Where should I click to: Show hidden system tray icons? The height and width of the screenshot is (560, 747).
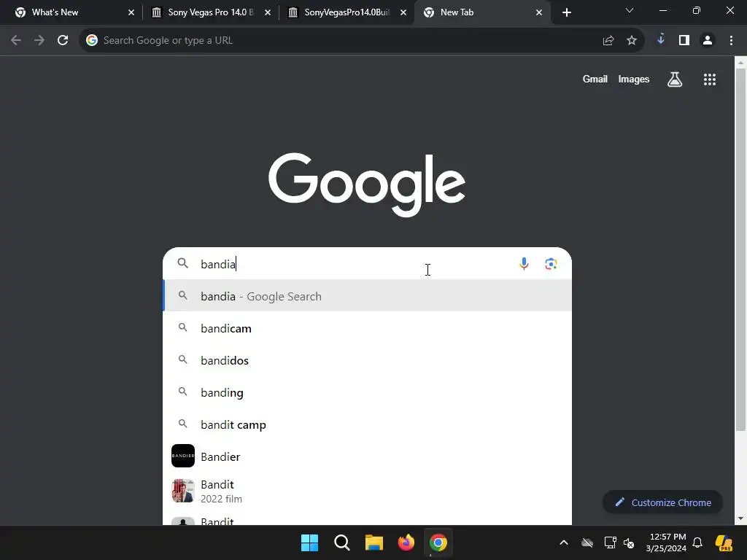(564, 542)
